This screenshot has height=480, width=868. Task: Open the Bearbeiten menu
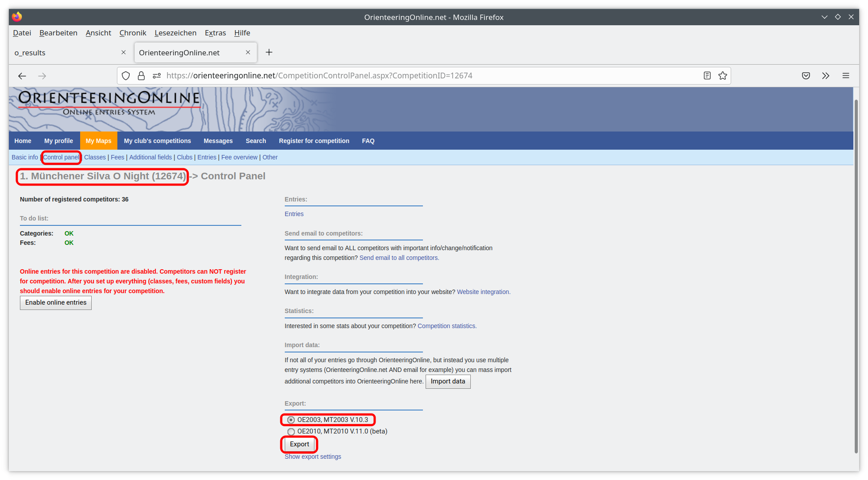pyautogui.click(x=58, y=33)
